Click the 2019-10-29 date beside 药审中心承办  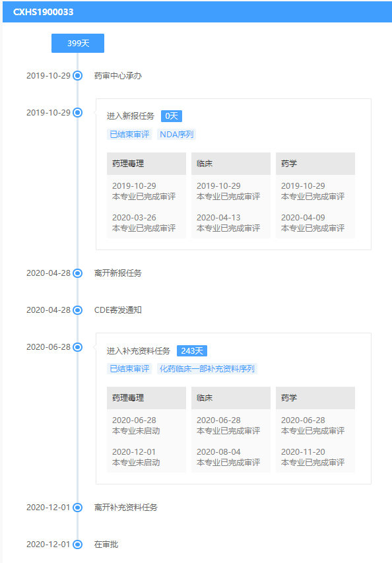pos(48,76)
